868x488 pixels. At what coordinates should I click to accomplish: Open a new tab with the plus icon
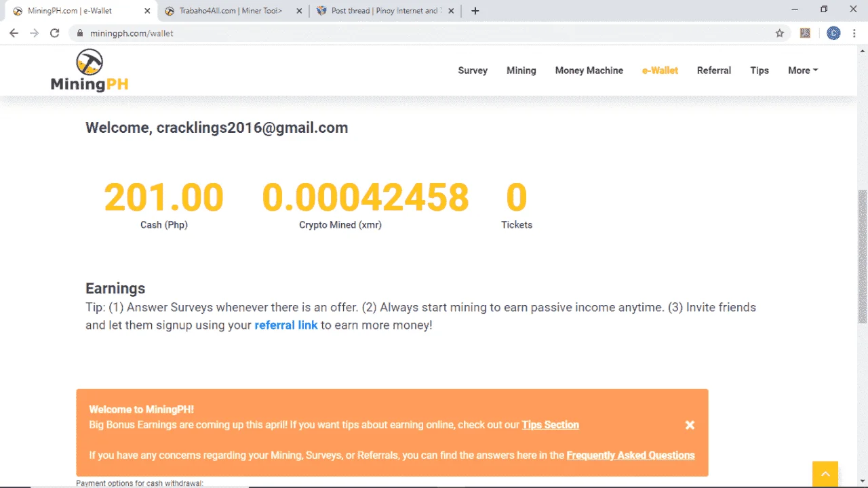click(475, 11)
